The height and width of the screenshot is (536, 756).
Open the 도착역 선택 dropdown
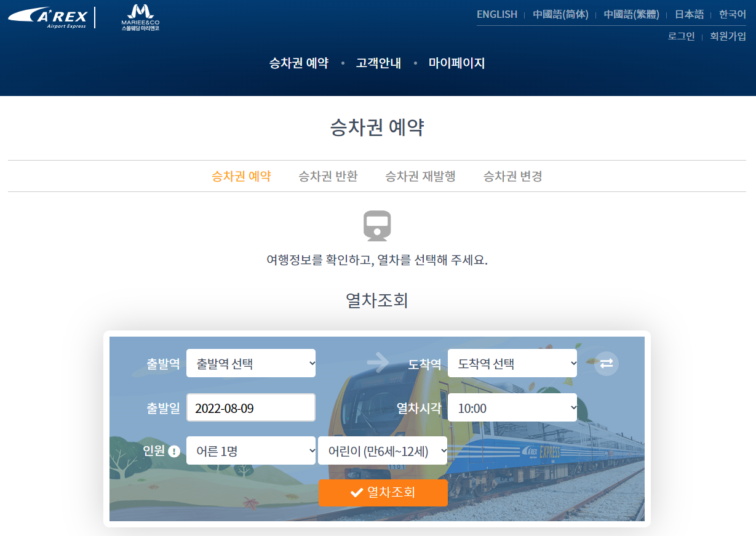point(512,363)
